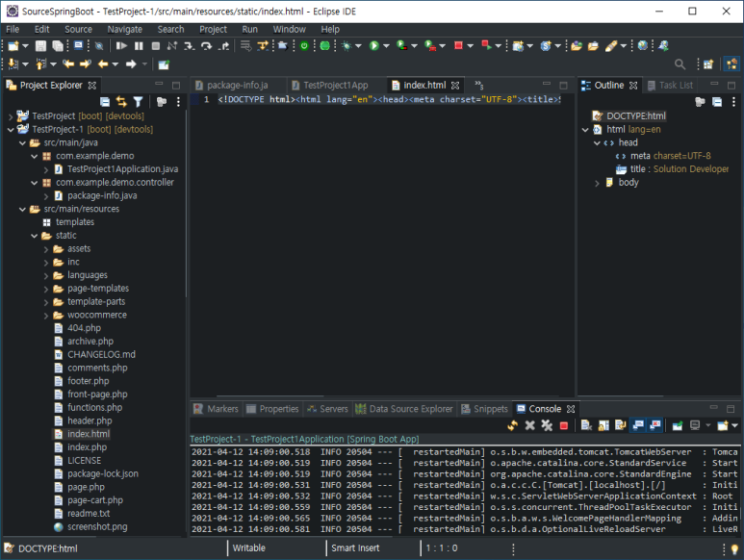
Task: Click the Open Web Browser globe icon
Action: coord(643,46)
